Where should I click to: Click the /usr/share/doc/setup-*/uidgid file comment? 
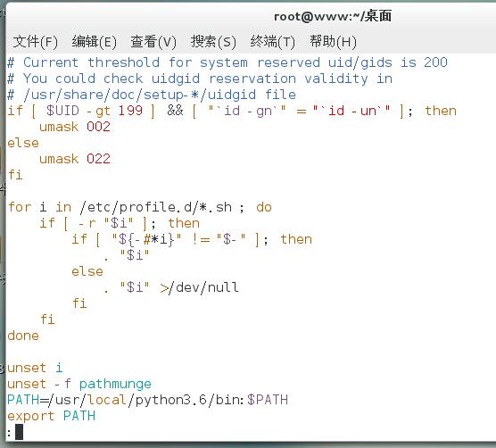click(x=152, y=95)
